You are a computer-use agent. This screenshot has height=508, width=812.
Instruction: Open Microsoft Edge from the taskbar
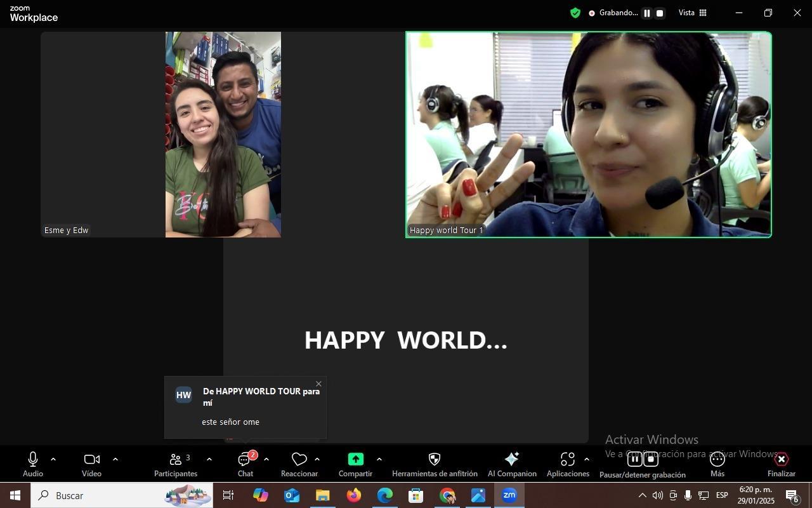[x=384, y=495]
